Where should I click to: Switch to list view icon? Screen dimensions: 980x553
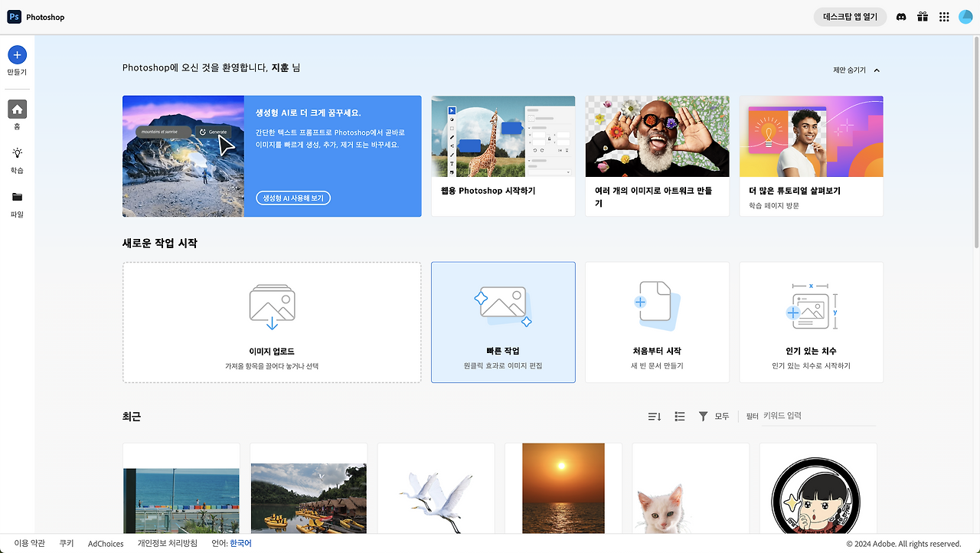pyautogui.click(x=679, y=416)
